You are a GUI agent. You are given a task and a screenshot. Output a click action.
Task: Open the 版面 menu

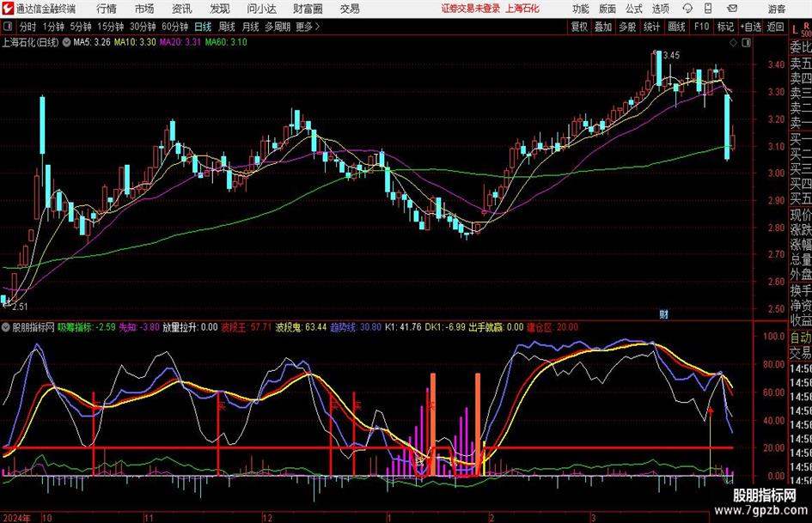click(x=607, y=9)
